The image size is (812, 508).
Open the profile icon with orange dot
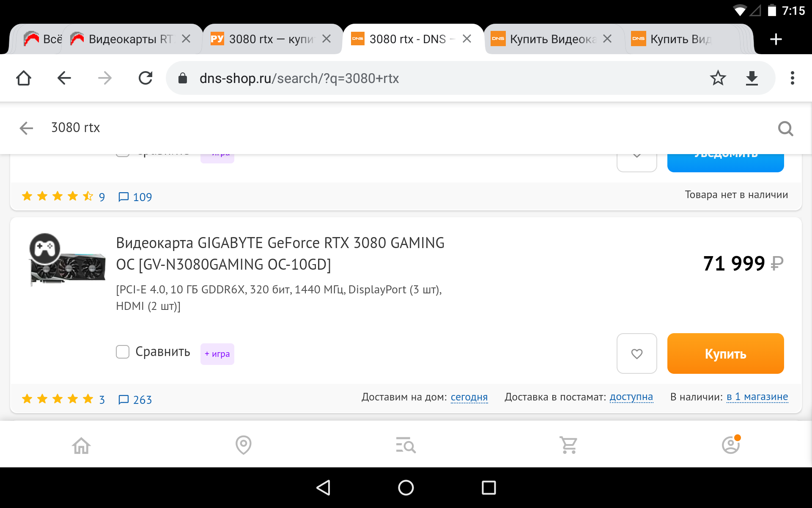[730, 445]
